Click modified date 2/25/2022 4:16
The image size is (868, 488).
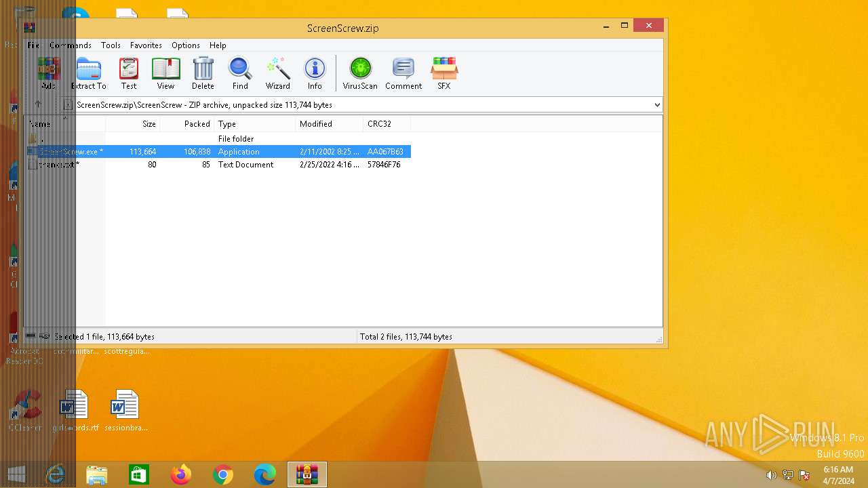(x=330, y=165)
